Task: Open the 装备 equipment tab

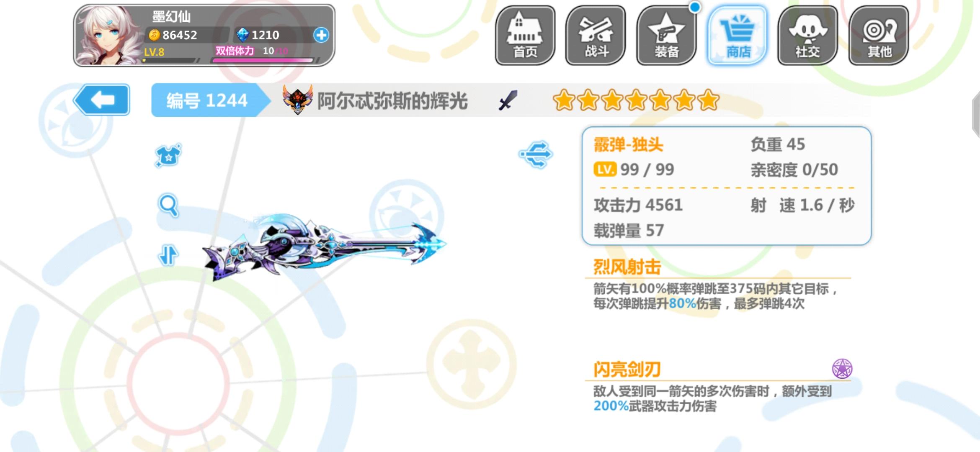Action: coord(666,36)
